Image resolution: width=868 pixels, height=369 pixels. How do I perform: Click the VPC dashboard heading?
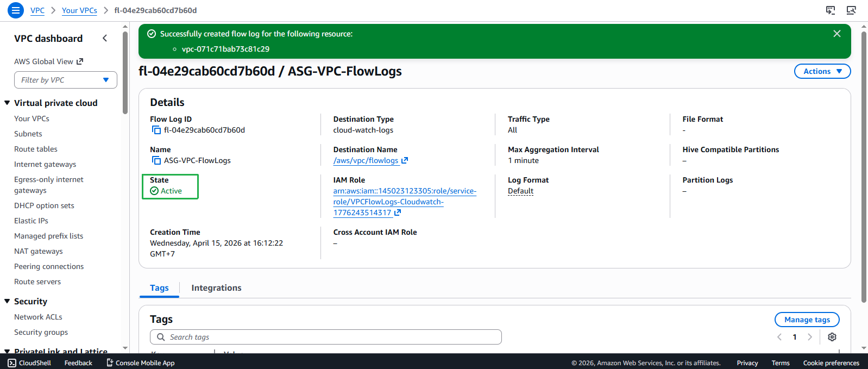[x=48, y=39]
